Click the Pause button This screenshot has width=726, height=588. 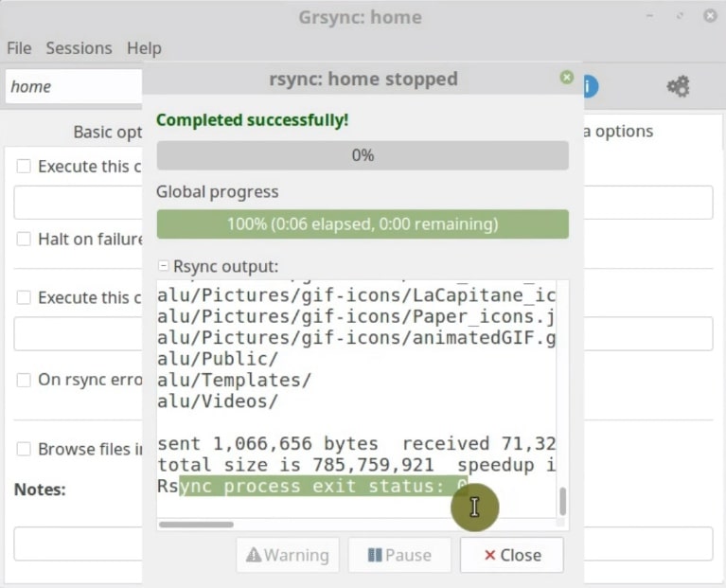399,555
